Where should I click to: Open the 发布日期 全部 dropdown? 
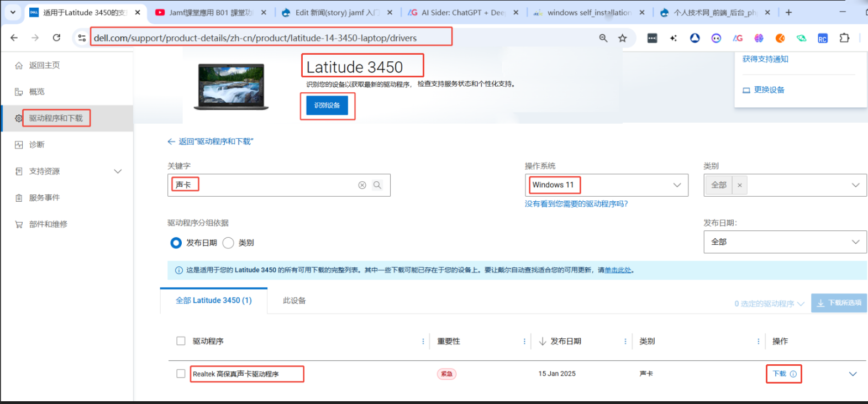point(785,242)
